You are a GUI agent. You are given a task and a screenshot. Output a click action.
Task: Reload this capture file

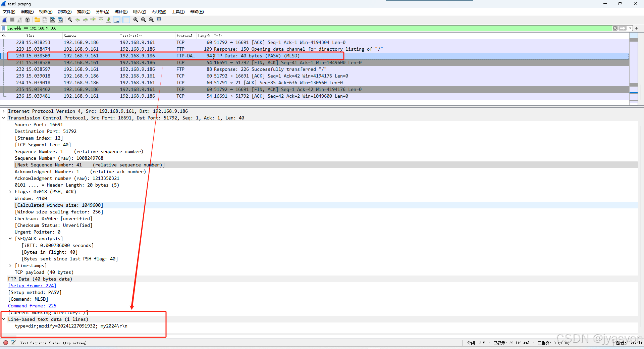(x=60, y=20)
